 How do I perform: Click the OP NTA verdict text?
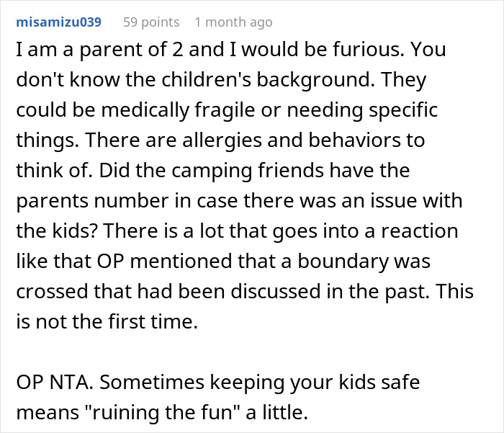click(55, 383)
